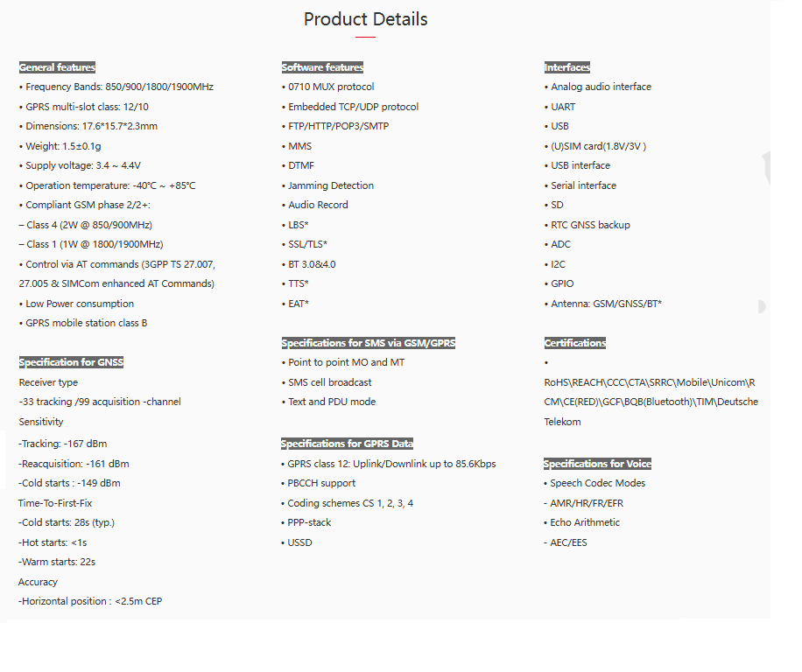Select the RTC GNSS backup item
Viewport: 802px width, 672px height.
(x=590, y=225)
